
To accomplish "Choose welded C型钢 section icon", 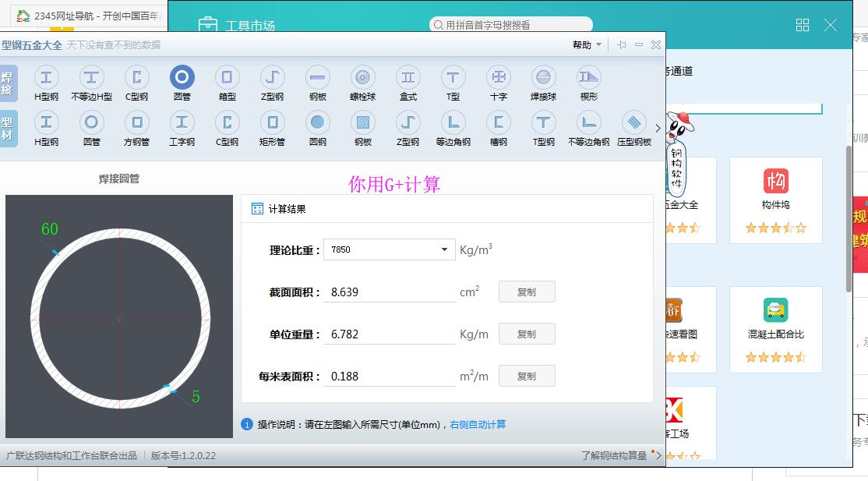I will 136,78.
